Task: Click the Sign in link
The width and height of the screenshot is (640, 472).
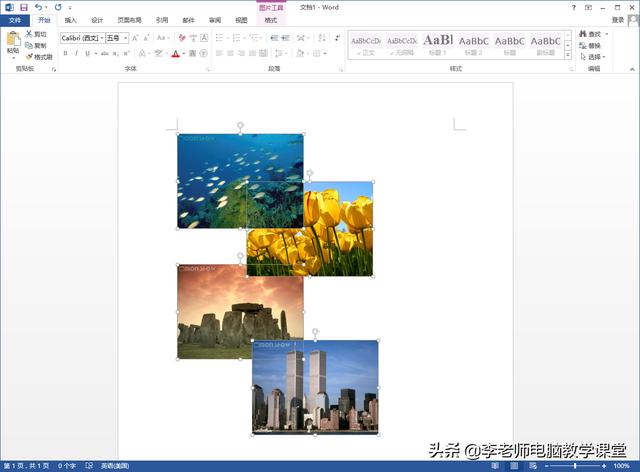Action: coord(618,20)
